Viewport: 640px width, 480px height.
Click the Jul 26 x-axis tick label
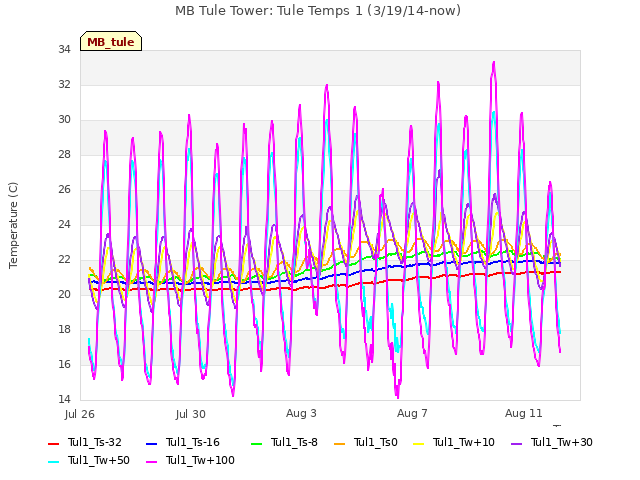point(80,414)
